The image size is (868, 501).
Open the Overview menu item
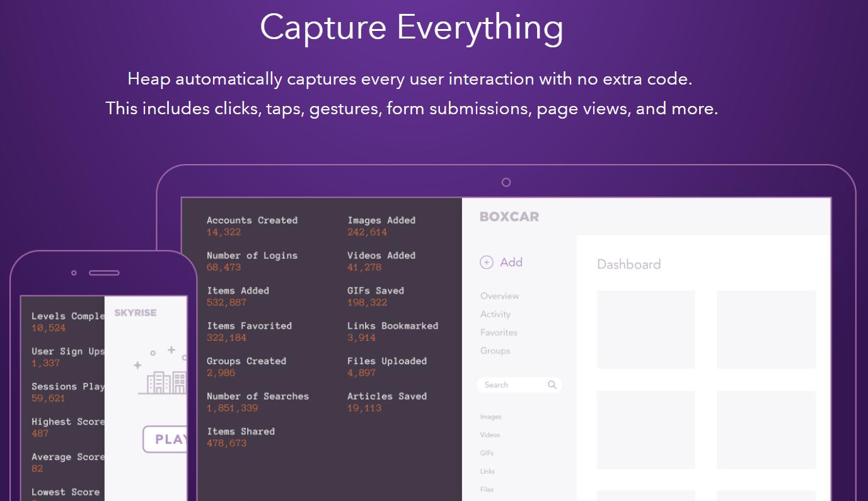pyautogui.click(x=500, y=296)
